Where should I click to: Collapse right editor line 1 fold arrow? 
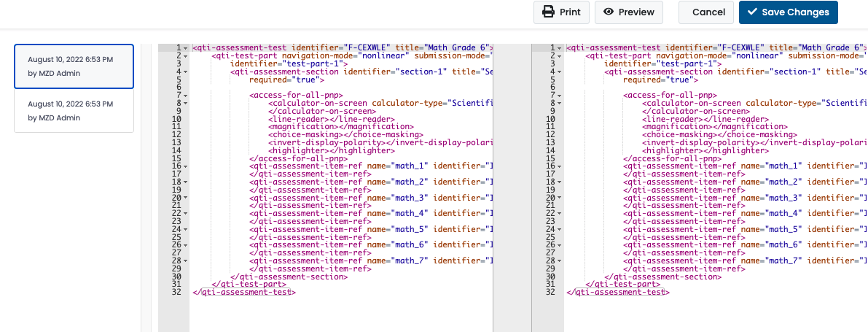coord(560,48)
